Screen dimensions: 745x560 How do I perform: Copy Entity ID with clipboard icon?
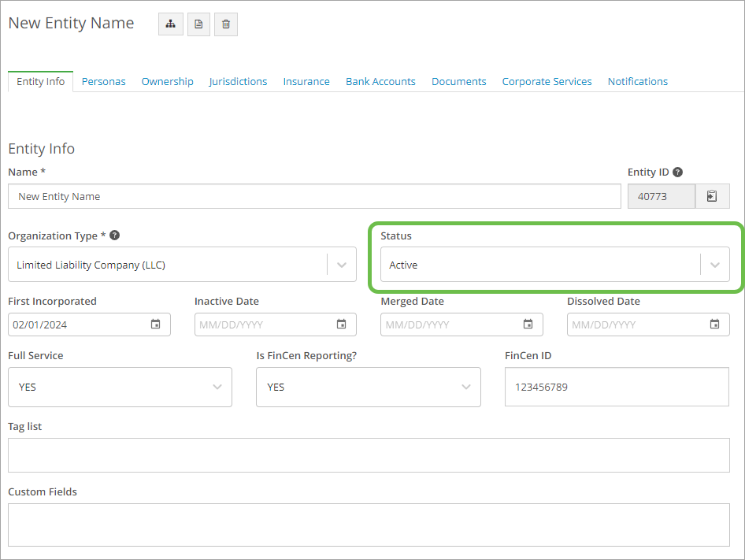712,196
